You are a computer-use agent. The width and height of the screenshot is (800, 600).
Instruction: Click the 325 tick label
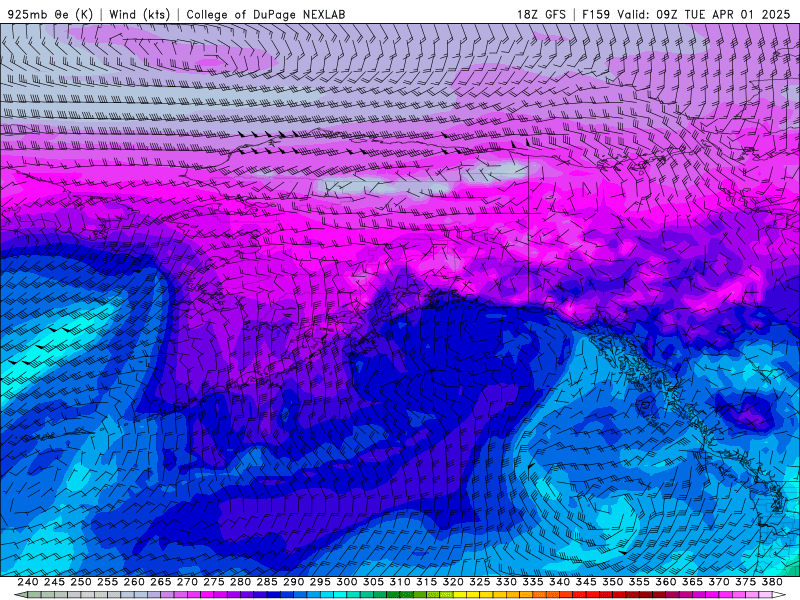click(x=480, y=582)
